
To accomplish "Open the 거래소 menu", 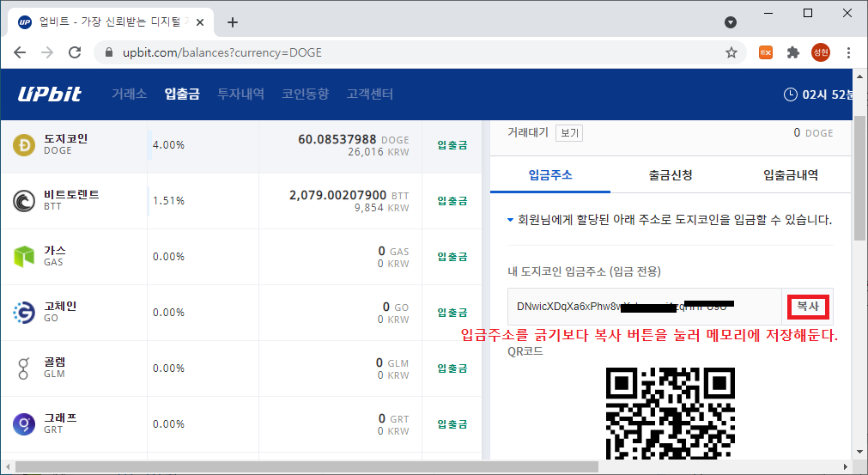I will (129, 94).
